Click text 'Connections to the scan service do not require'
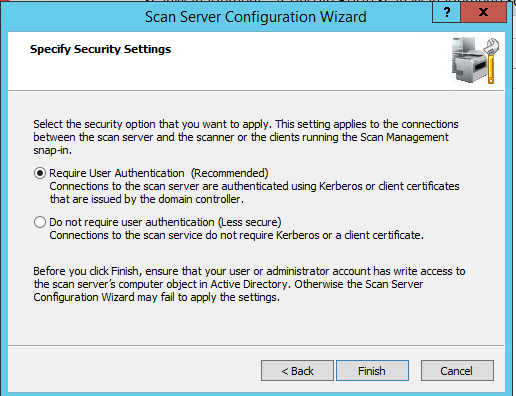 click(x=161, y=235)
